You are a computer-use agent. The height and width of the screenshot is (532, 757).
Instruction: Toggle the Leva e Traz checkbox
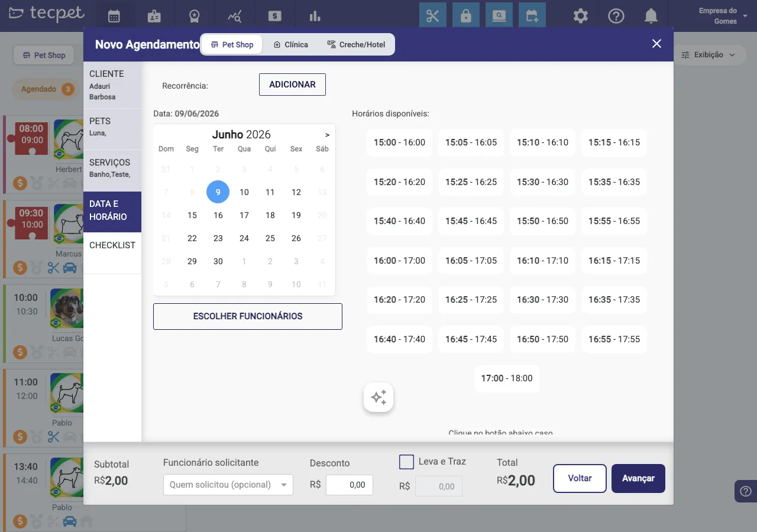(406, 462)
